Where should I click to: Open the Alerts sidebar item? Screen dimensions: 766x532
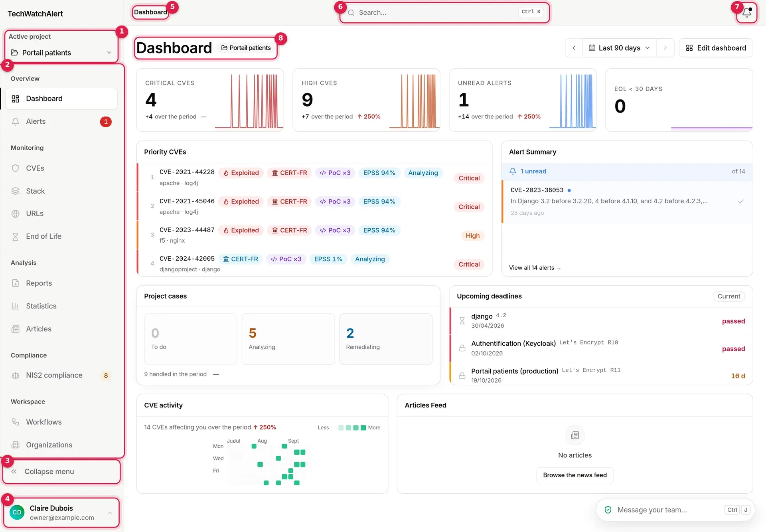[61, 121]
